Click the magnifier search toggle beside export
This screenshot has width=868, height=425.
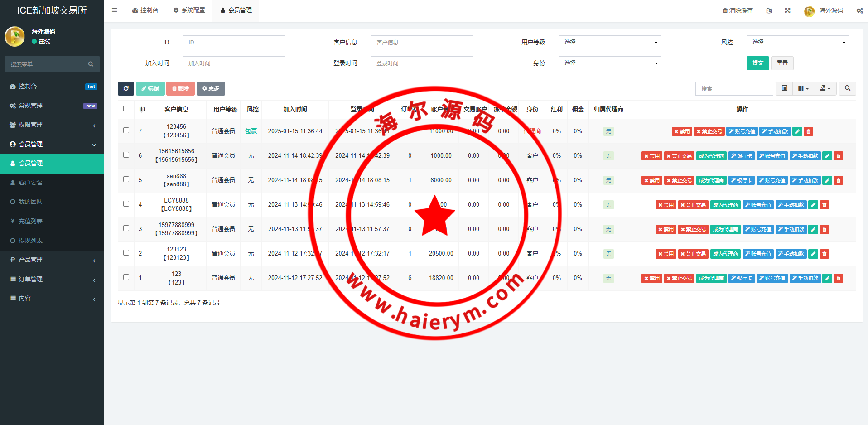point(847,88)
